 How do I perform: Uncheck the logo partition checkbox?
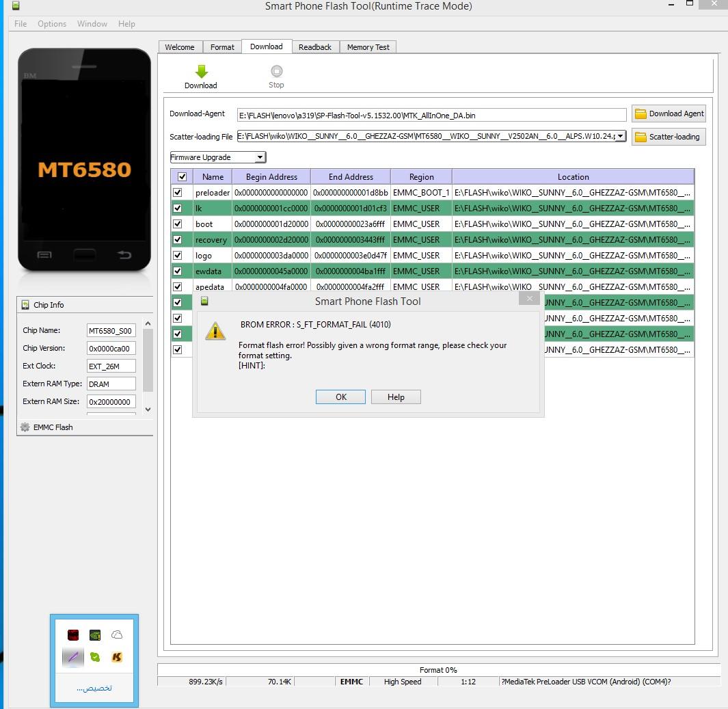tap(177, 255)
